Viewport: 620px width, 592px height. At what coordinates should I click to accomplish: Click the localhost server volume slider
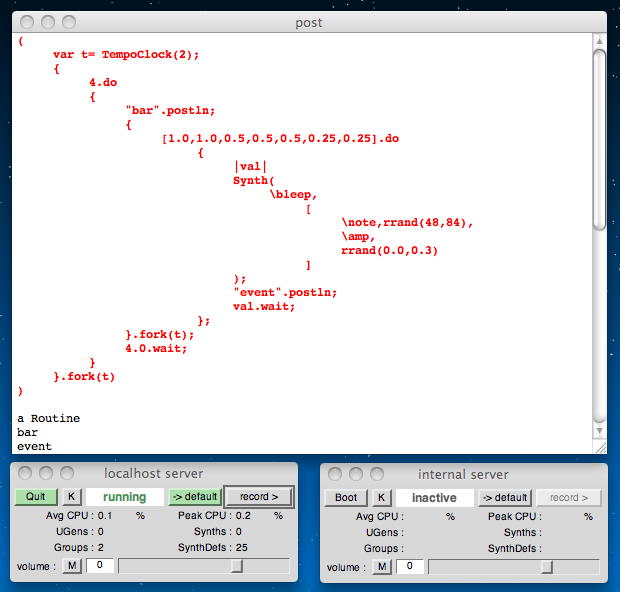(204, 566)
